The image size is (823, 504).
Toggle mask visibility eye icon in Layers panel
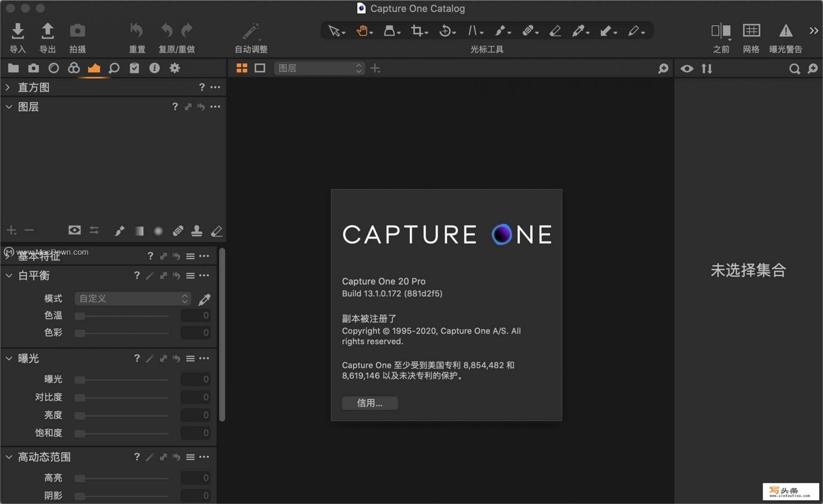click(75, 230)
